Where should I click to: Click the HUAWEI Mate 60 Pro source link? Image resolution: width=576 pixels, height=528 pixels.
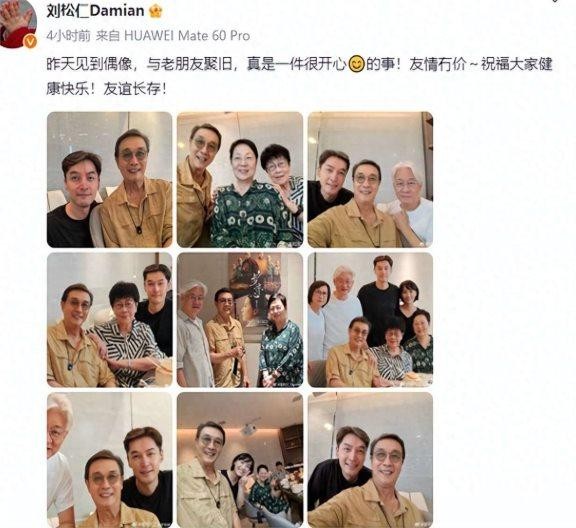click(187, 36)
